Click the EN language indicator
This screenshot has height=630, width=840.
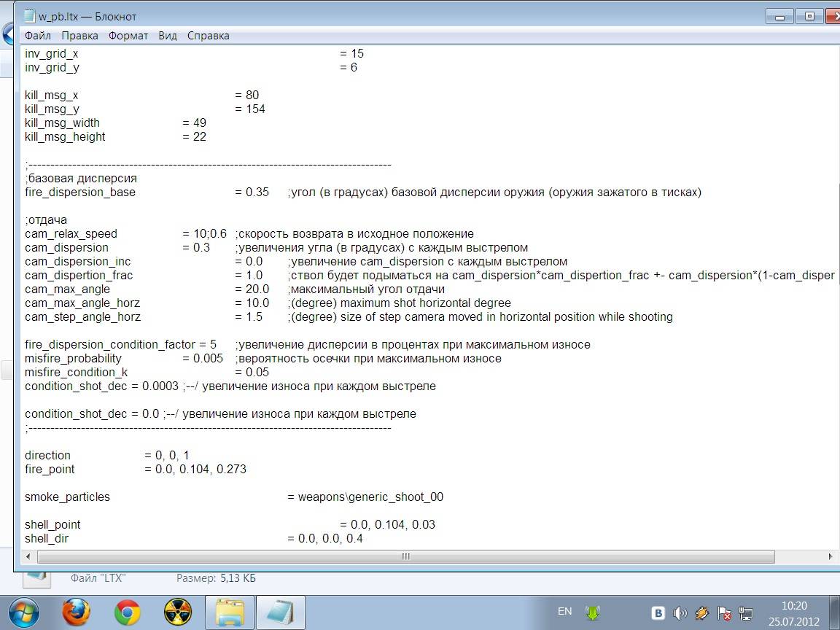(564, 611)
